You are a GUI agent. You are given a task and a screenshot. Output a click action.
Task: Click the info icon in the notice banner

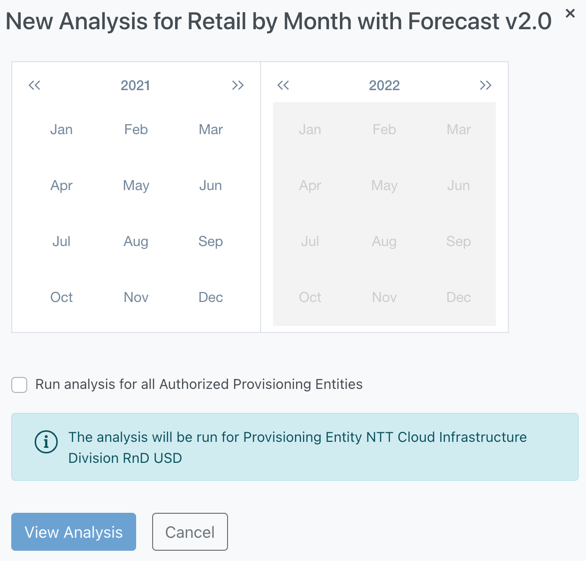coord(46,442)
